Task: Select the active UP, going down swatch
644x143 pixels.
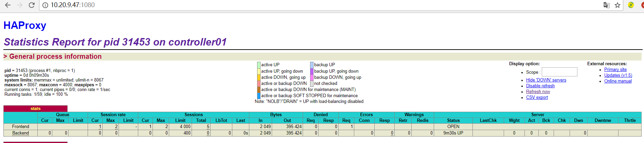Action: click(259, 71)
